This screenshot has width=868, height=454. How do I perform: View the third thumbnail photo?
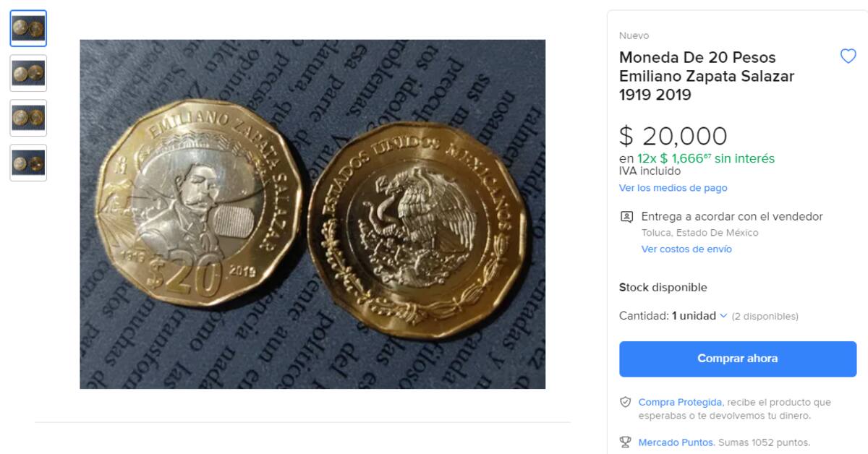[x=28, y=118]
